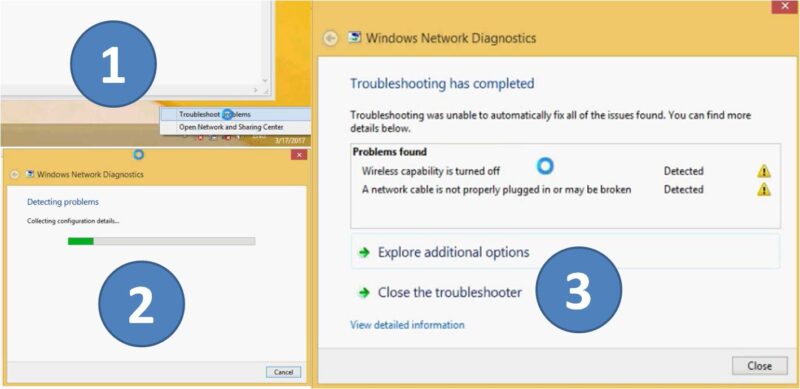Screen dimensions: 800x389
Task: Close the Detecting problems window with the red X
Action: point(299,155)
